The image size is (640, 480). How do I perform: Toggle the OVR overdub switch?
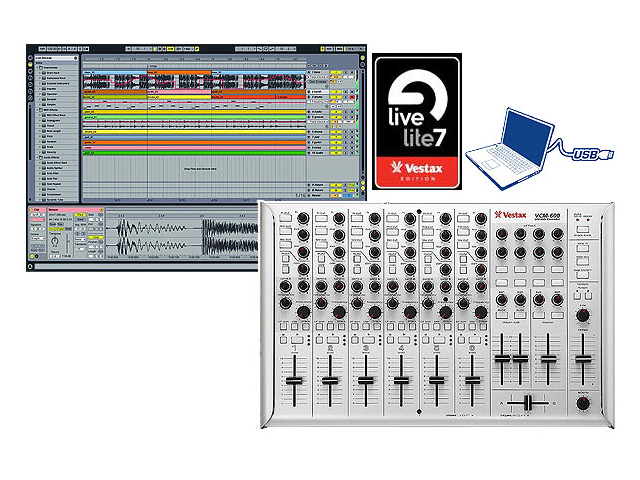pyautogui.click(x=171, y=49)
